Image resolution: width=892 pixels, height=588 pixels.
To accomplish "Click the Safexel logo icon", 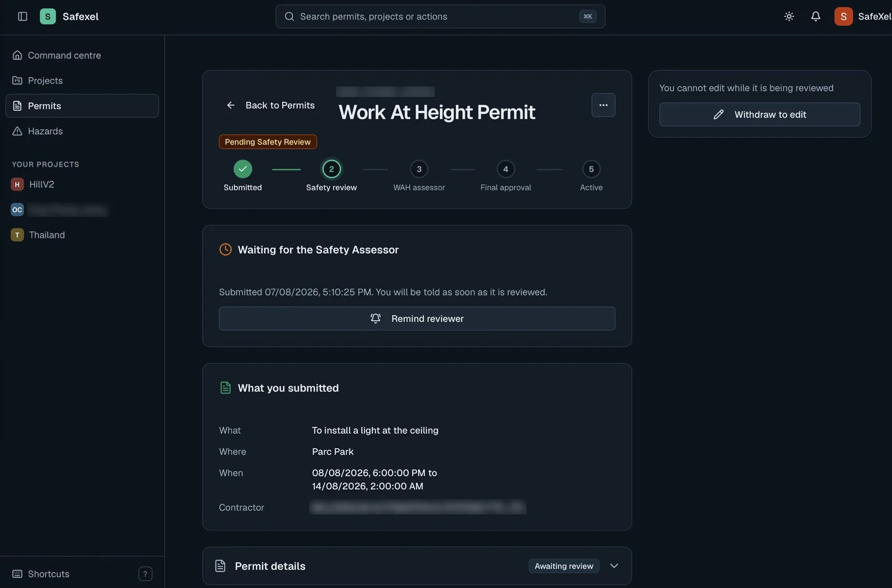I will tap(47, 16).
